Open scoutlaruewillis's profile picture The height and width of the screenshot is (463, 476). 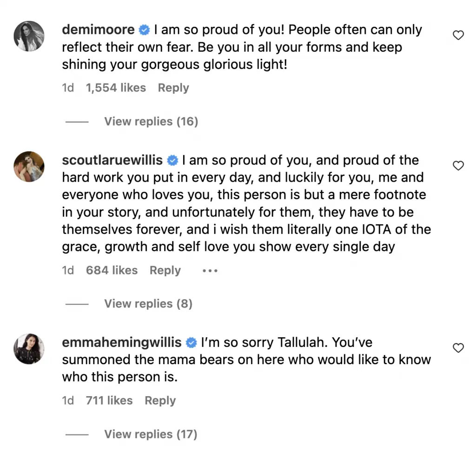coord(29,166)
